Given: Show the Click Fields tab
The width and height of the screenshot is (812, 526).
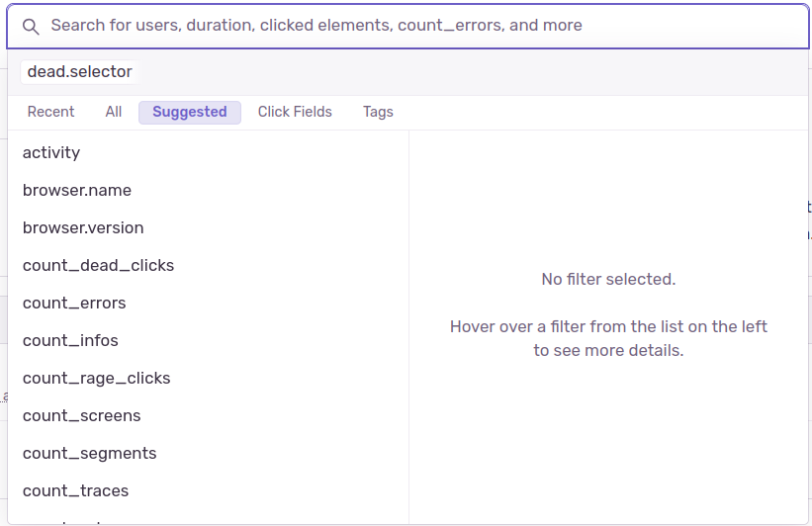Looking at the screenshot, I should coord(295,112).
